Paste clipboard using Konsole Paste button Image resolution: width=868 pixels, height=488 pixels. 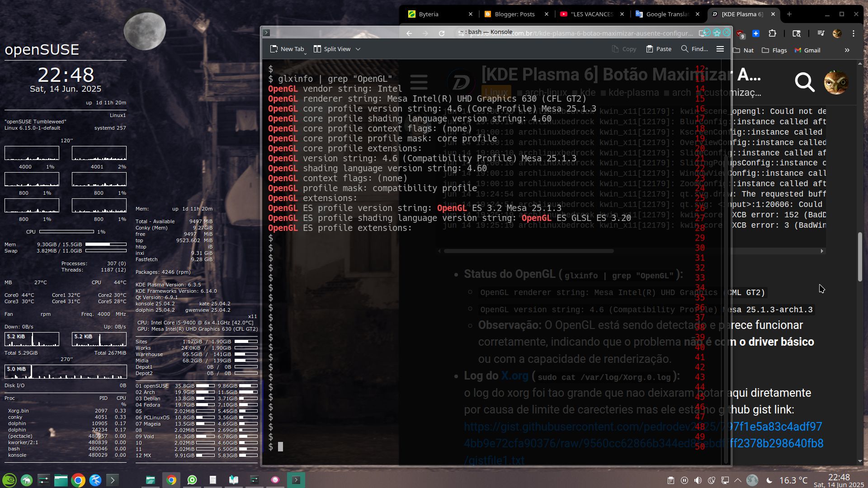click(659, 49)
